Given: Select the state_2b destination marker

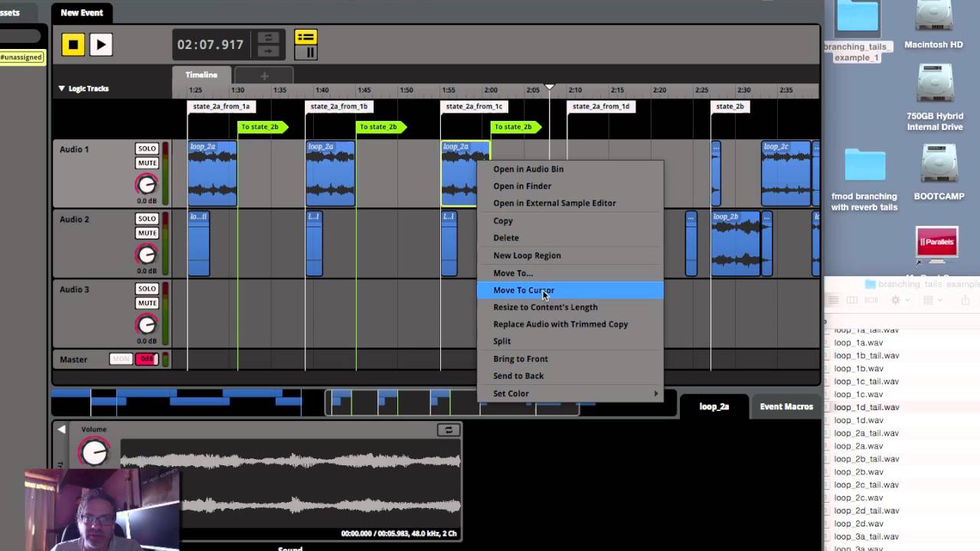Looking at the screenshot, I should click(730, 106).
